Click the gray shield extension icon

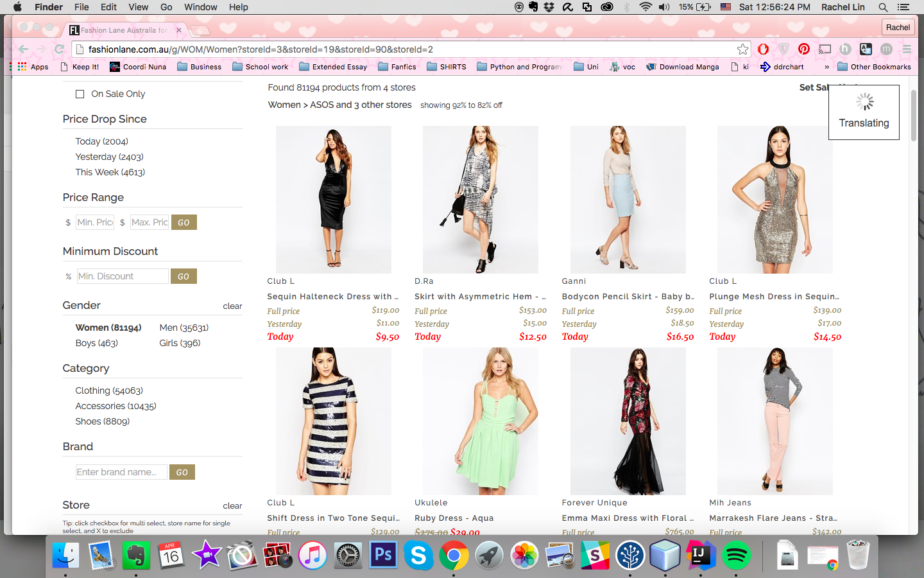coord(783,49)
